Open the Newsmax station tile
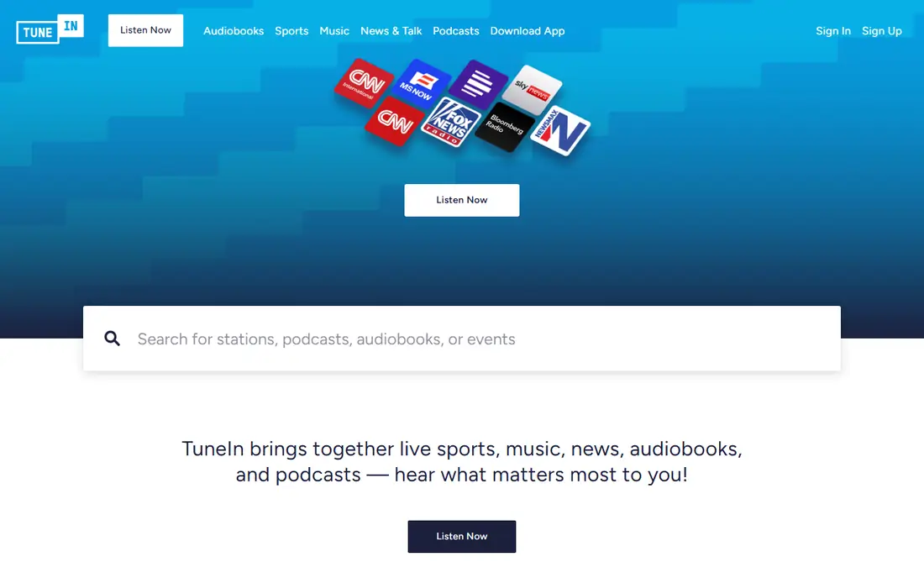The height and width of the screenshot is (578, 924). point(559,131)
